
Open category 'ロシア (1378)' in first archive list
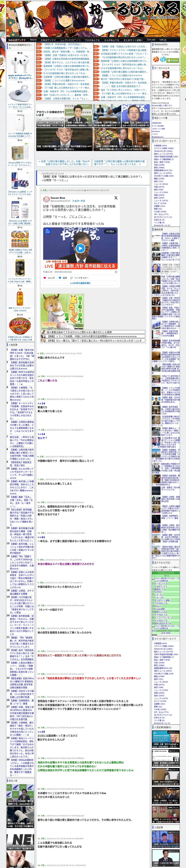click(160, 203)
